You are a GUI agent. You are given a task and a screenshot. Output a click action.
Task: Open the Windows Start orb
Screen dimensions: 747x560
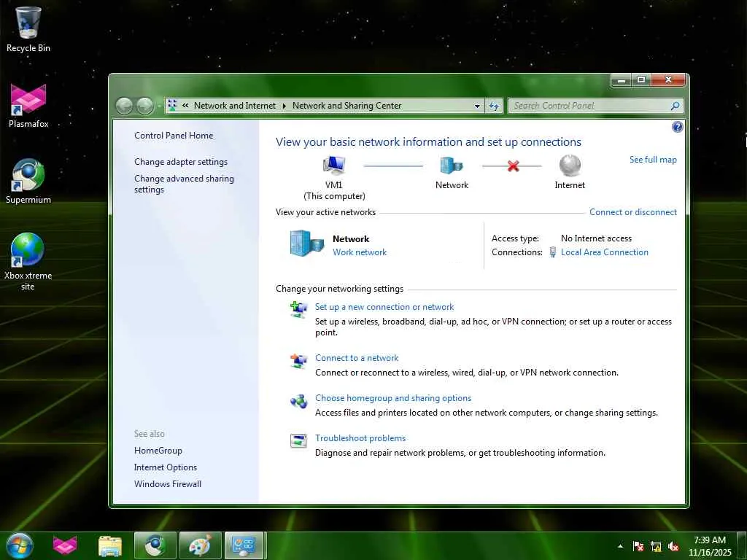click(x=20, y=545)
